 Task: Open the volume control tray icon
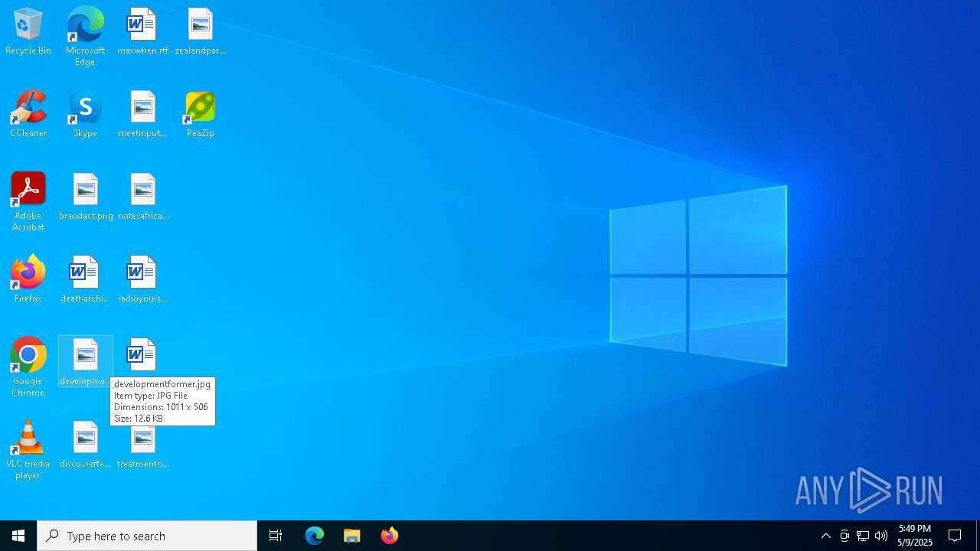pyautogui.click(x=881, y=536)
